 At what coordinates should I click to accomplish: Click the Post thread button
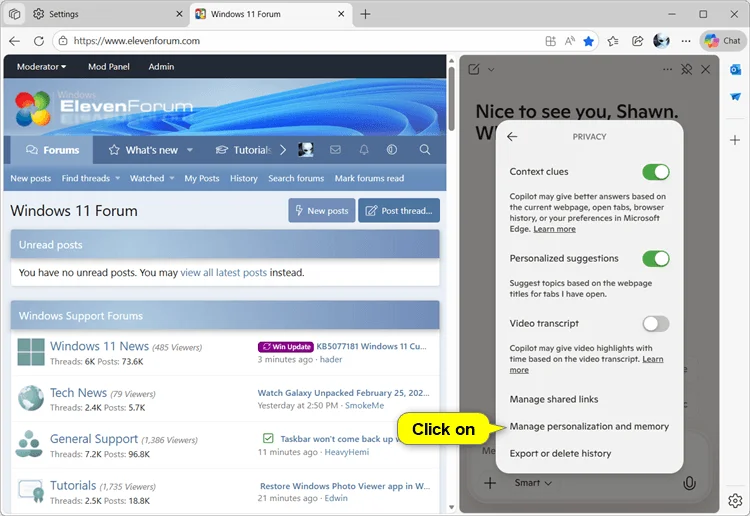[x=399, y=210]
